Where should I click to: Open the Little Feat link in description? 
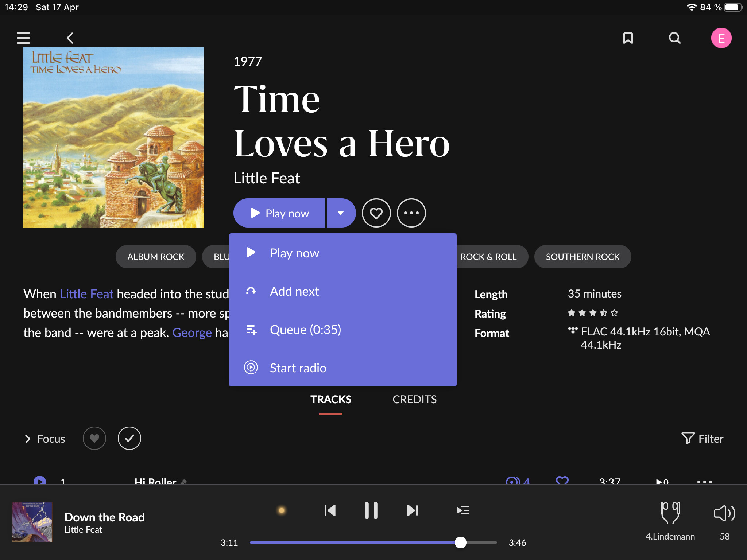[86, 294]
